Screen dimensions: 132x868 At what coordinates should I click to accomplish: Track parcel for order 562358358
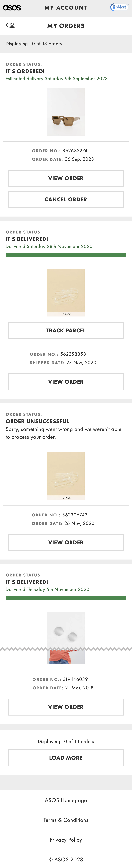(x=66, y=331)
